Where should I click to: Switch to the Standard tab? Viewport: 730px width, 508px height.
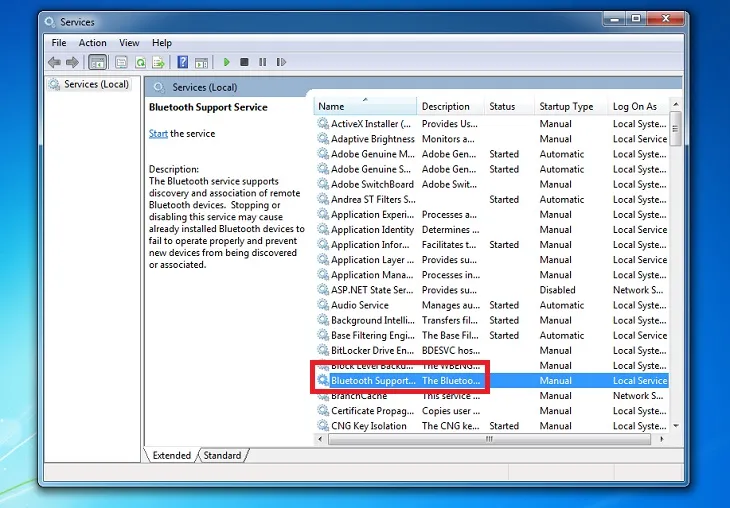point(222,455)
